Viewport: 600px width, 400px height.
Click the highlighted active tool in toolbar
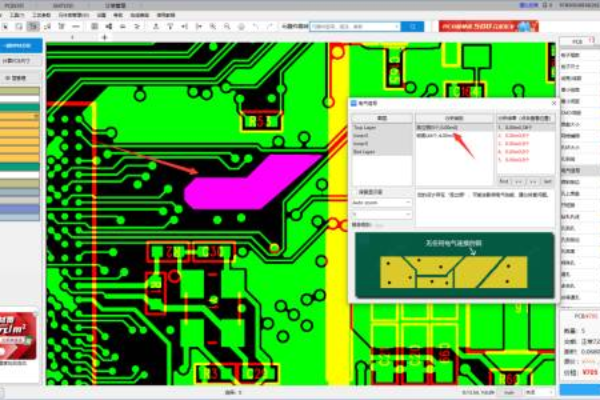33,27
